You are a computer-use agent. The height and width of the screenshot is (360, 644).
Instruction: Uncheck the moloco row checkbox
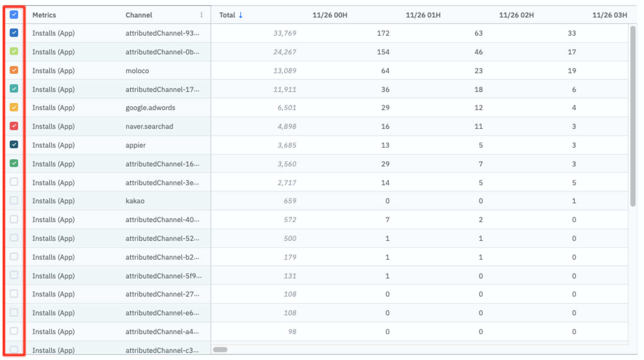click(14, 70)
